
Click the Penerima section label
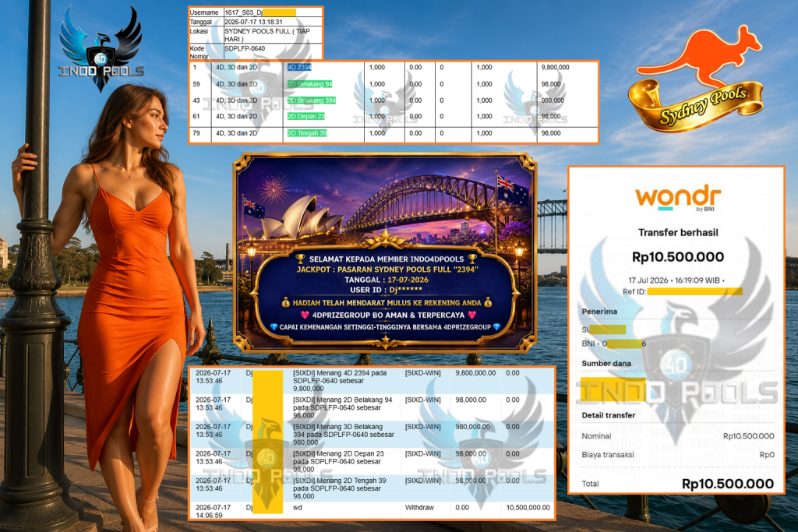coord(599,312)
